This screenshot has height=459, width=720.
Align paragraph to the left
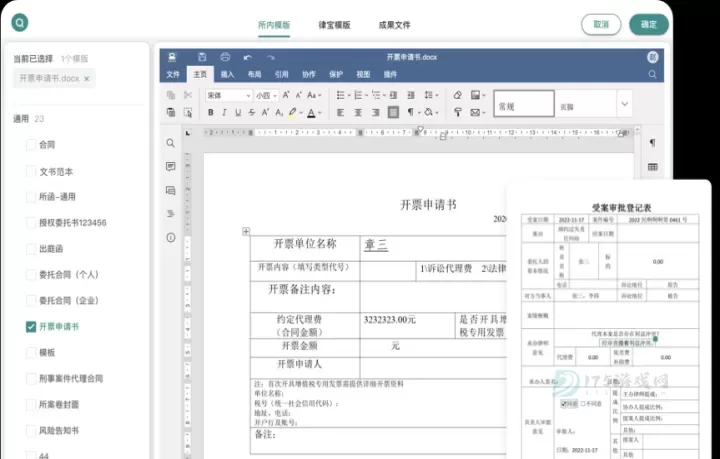coord(340,112)
